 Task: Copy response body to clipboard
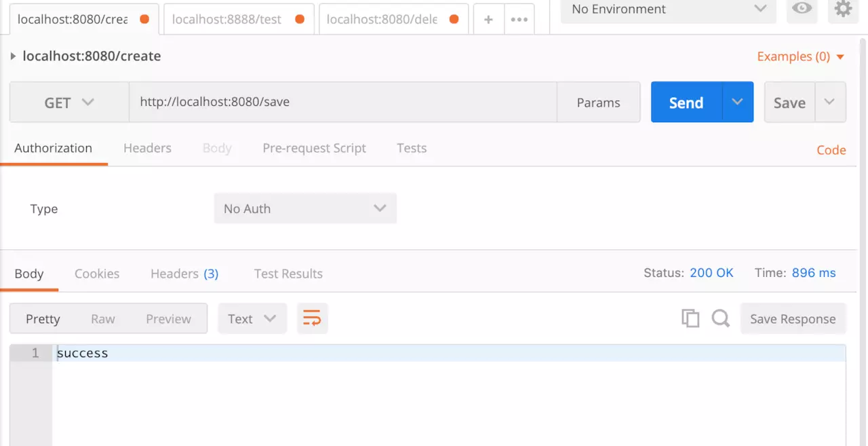point(690,318)
